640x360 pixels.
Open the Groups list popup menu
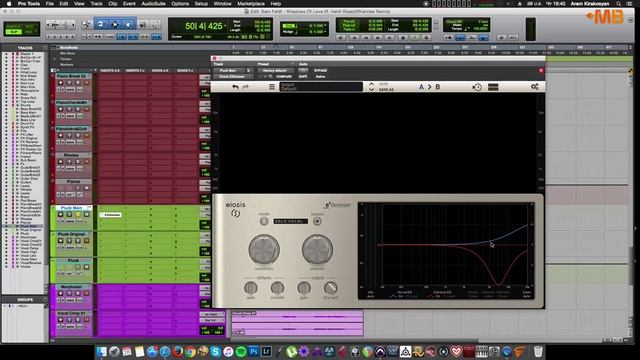pos(45,300)
